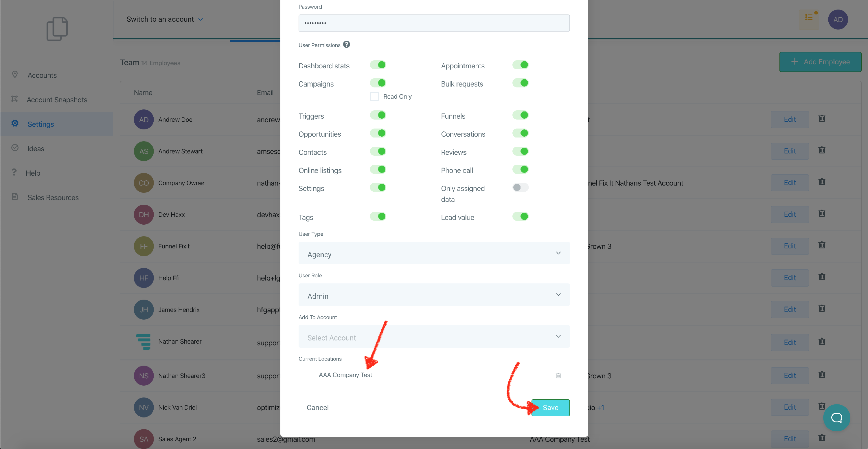This screenshot has width=868, height=449.
Task: Delete AAA Company Test location trash icon
Action: pyautogui.click(x=558, y=375)
